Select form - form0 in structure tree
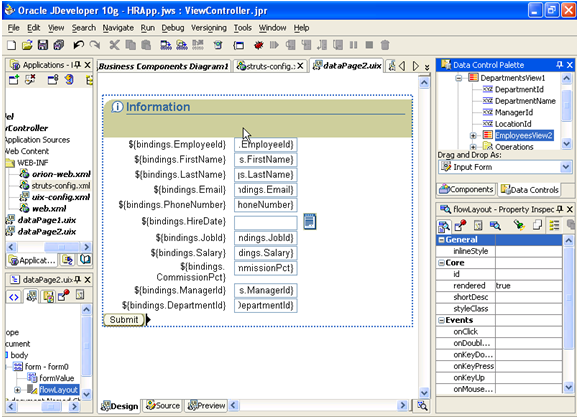578x417 pixels. 47,367
